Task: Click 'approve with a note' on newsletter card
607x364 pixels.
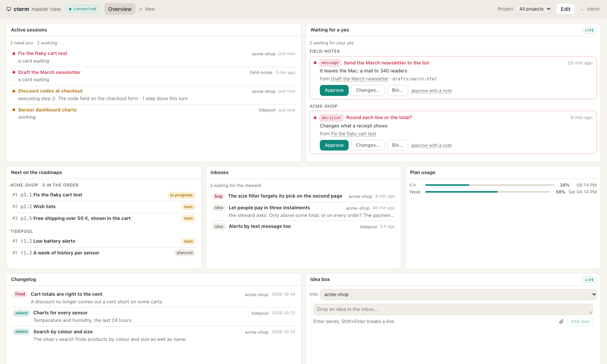Action: click(431, 91)
